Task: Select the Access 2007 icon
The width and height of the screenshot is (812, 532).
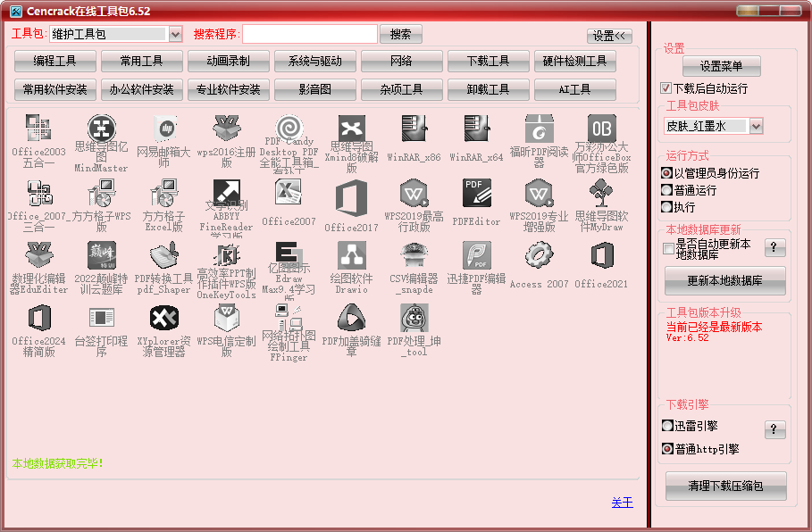Action: click(538, 257)
